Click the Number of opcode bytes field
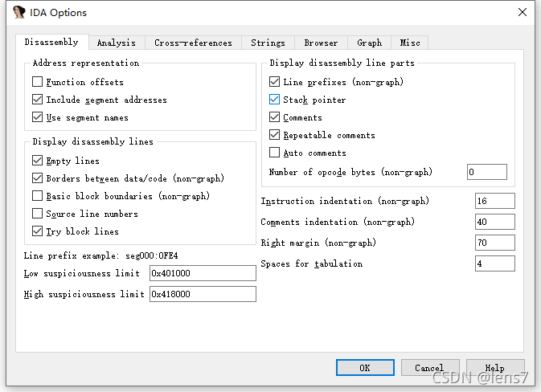The image size is (541, 392). pos(487,172)
